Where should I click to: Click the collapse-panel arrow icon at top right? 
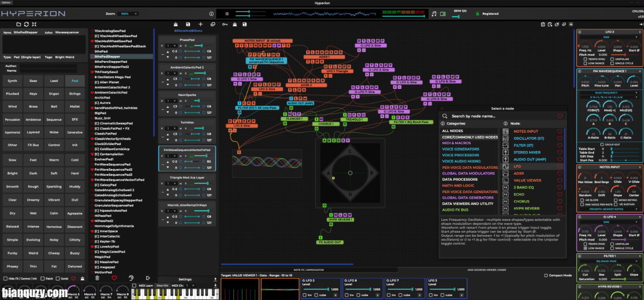pyautogui.click(x=641, y=24)
